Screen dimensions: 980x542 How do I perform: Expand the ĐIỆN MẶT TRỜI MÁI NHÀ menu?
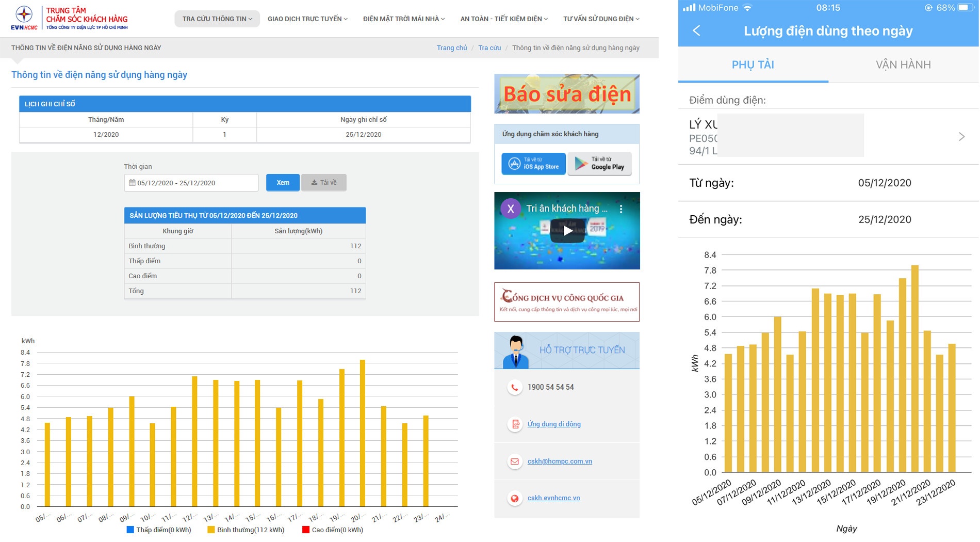(x=403, y=19)
